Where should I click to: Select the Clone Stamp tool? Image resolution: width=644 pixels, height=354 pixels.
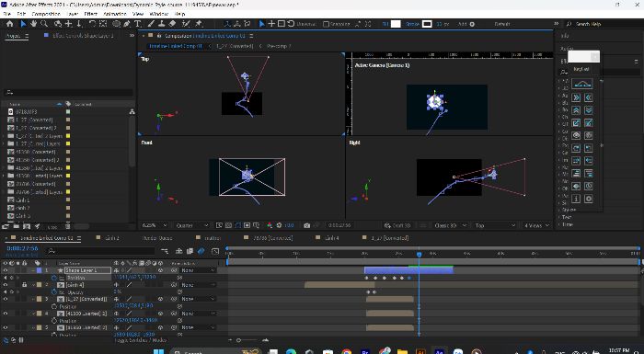(x=162, y=24)
